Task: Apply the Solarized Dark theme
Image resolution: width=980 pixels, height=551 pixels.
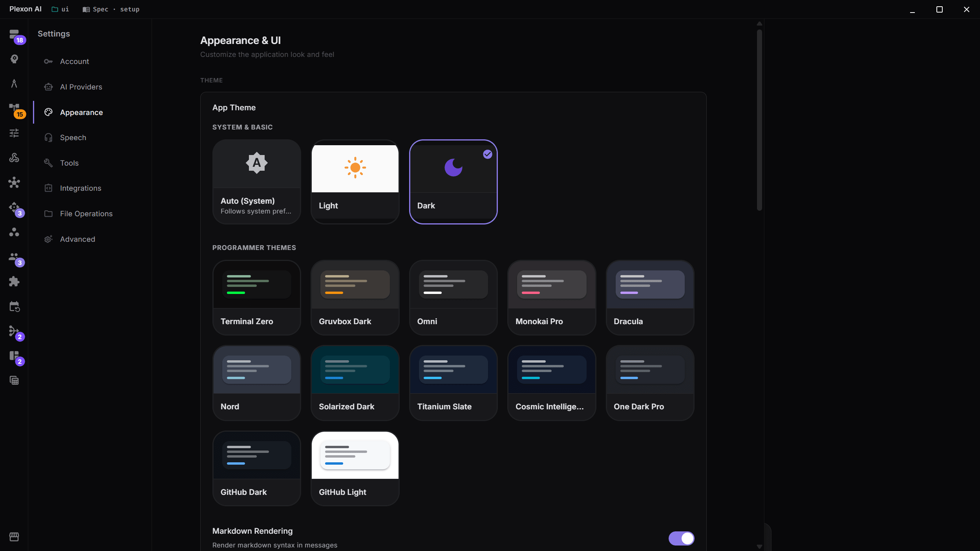Action: [x=355, y=383]
